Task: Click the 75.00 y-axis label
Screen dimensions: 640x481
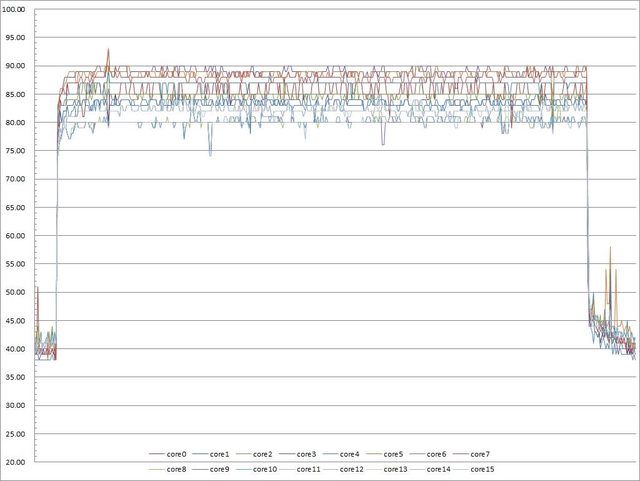Action: 19,151
